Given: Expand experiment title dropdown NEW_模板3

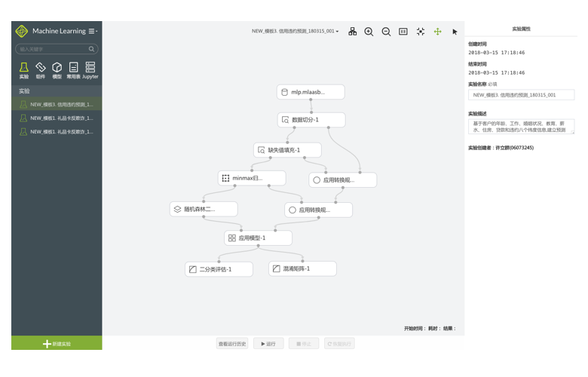Looking at the screenshot, I should [x=295, y=31].
